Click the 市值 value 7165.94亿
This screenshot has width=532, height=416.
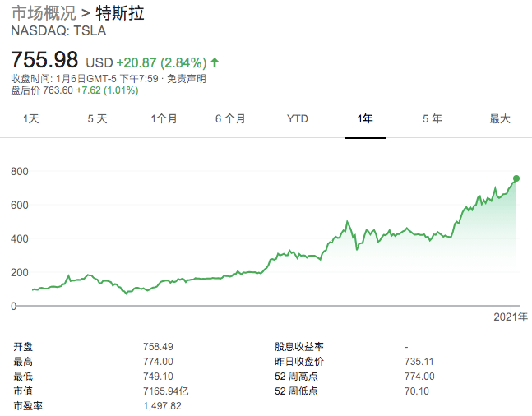(166, 391)
